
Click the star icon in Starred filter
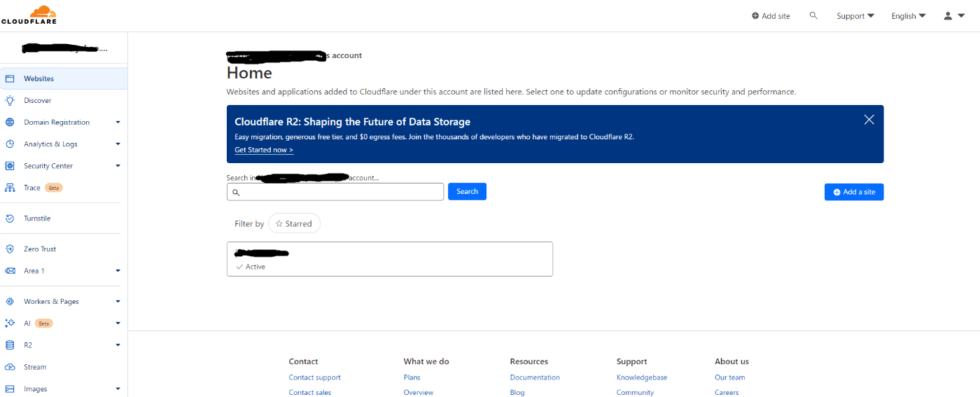pyautogui.click(x=279, y=224)
